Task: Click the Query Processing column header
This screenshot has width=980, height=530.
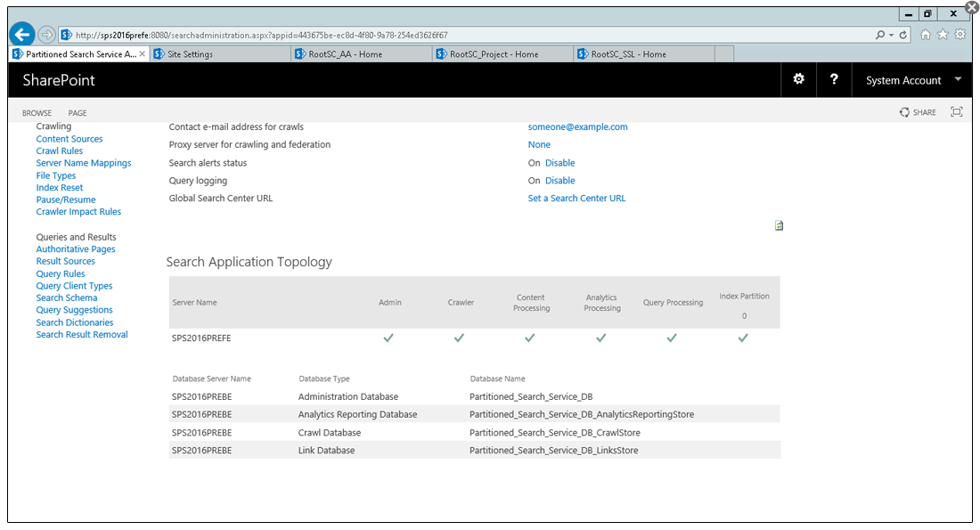Action: (x=674, y=303)
